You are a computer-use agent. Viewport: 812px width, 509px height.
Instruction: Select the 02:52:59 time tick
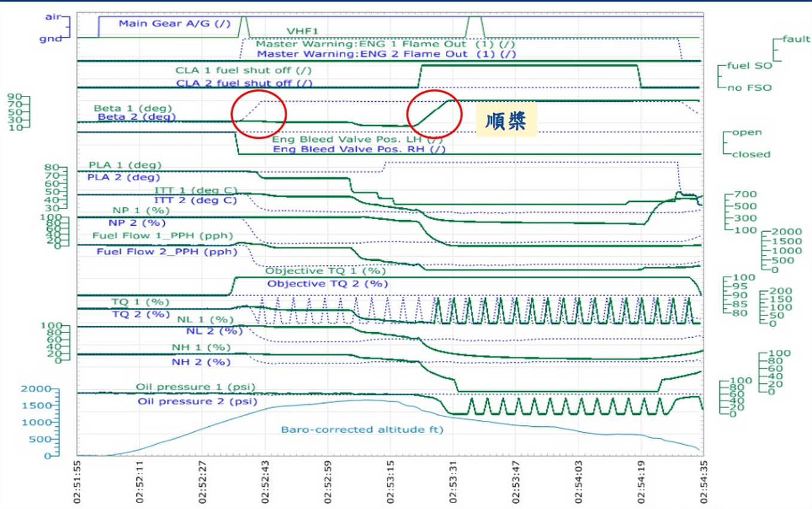click(329, 483)
